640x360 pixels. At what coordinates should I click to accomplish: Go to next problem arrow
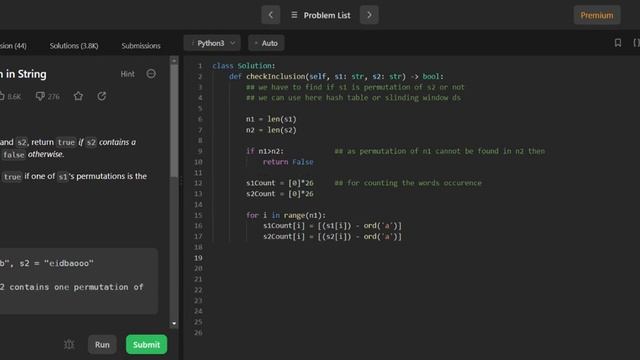[369, 15]
